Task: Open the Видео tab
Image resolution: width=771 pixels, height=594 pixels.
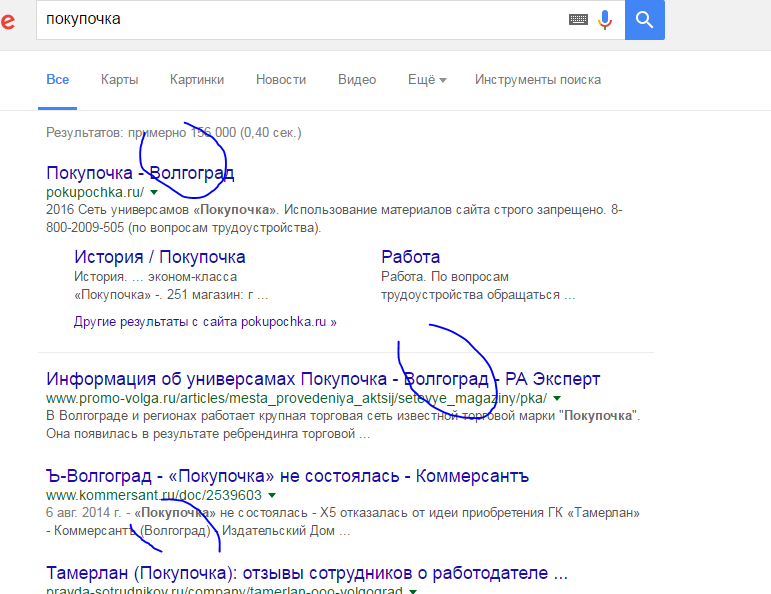Action: tap(357, 80)
